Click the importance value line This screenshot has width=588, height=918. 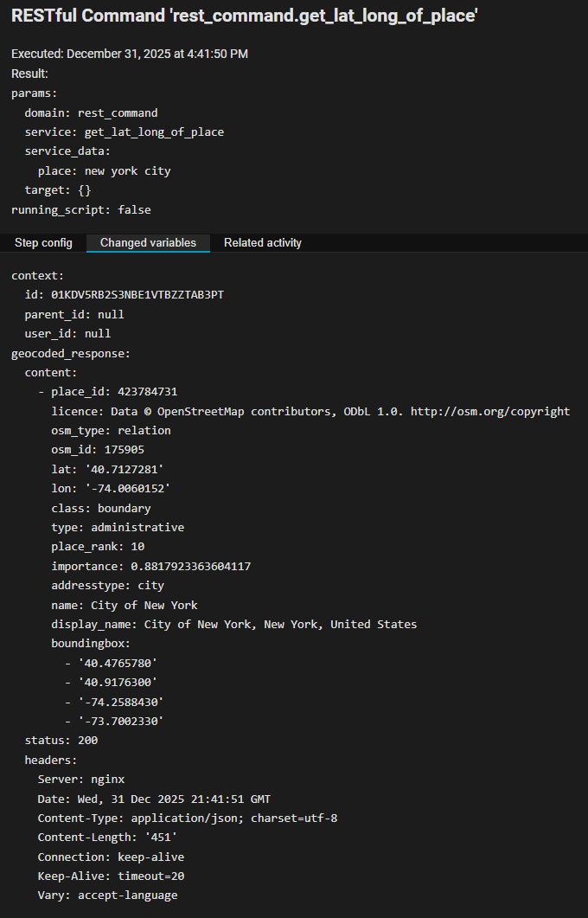150,566
